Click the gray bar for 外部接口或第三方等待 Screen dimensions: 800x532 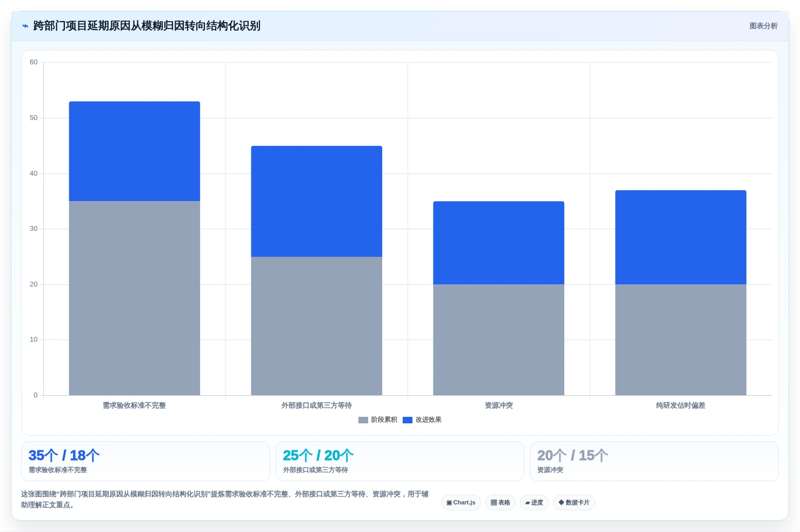tap(317, 326)
